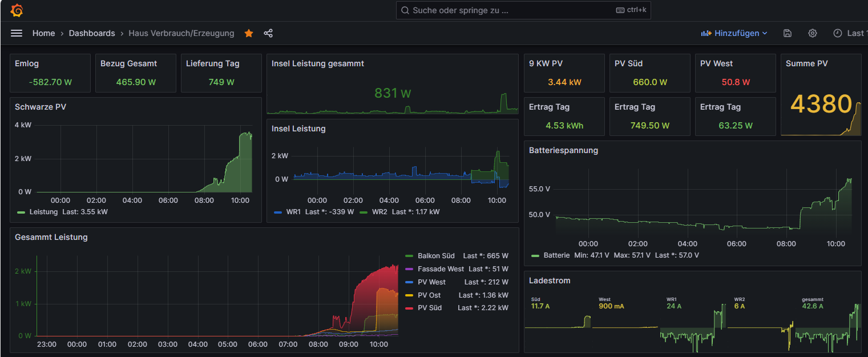Click the time range clock icon

point(837,33)
